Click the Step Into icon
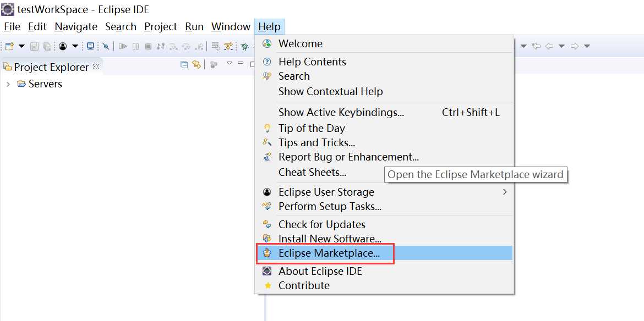 (x=173, y=47)
